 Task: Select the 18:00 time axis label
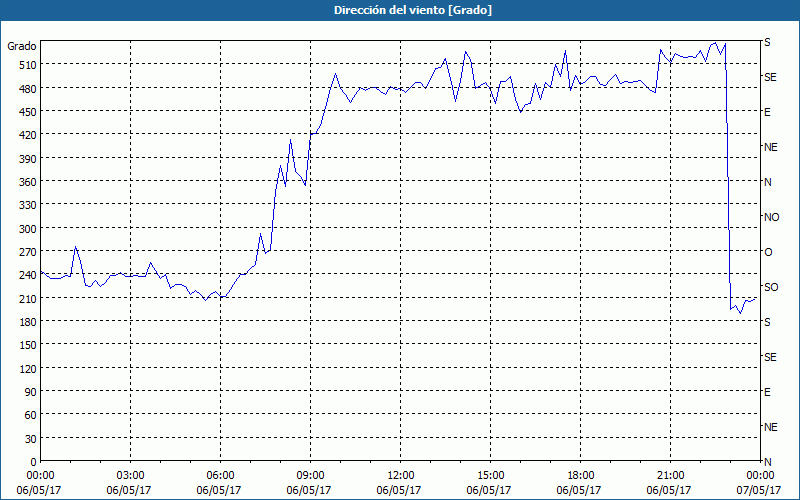pyautogui.click(x=581, y=476)
